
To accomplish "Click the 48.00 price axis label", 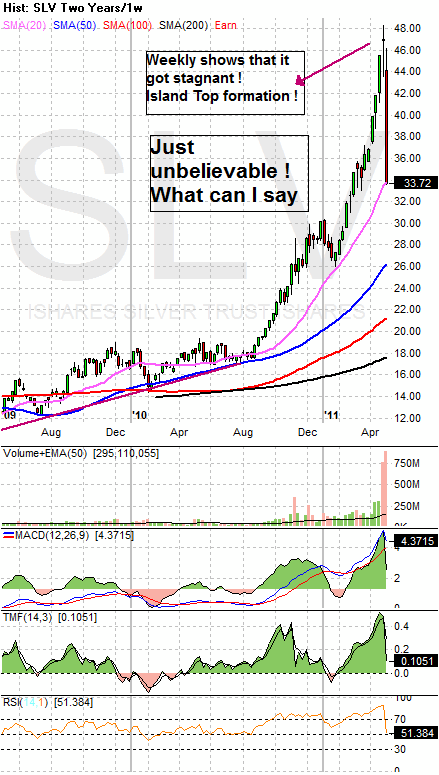I will tap(407, 29).
